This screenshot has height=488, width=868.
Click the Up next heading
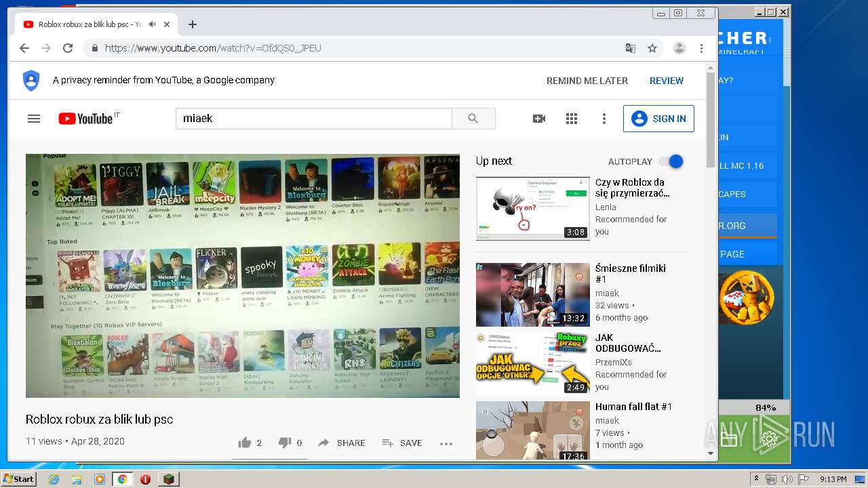494,161
